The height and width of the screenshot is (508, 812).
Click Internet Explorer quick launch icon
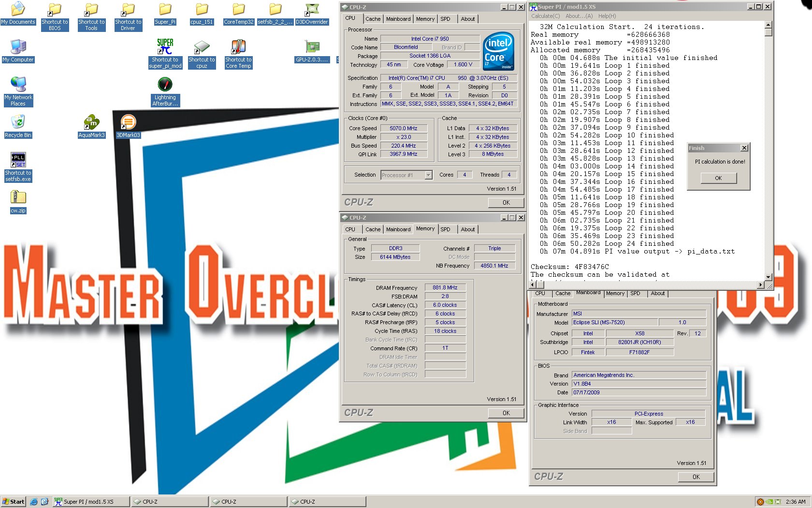(34, 502)
